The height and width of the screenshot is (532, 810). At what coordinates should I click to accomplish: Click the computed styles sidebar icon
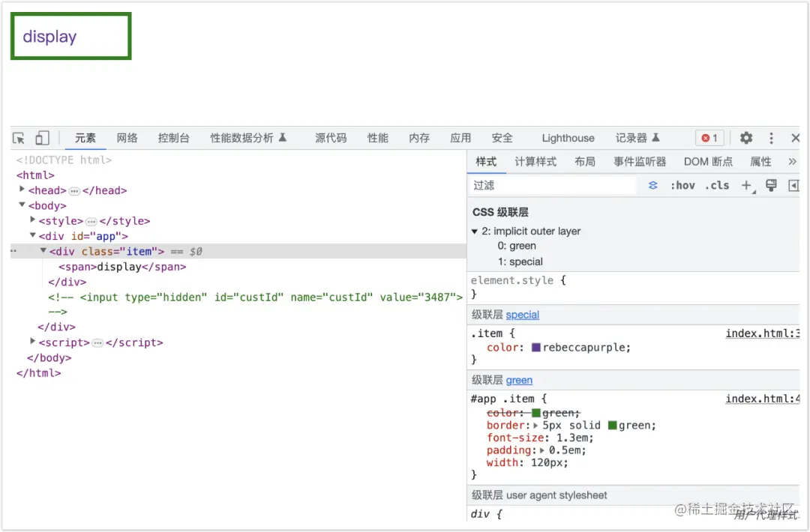[793, 185]
